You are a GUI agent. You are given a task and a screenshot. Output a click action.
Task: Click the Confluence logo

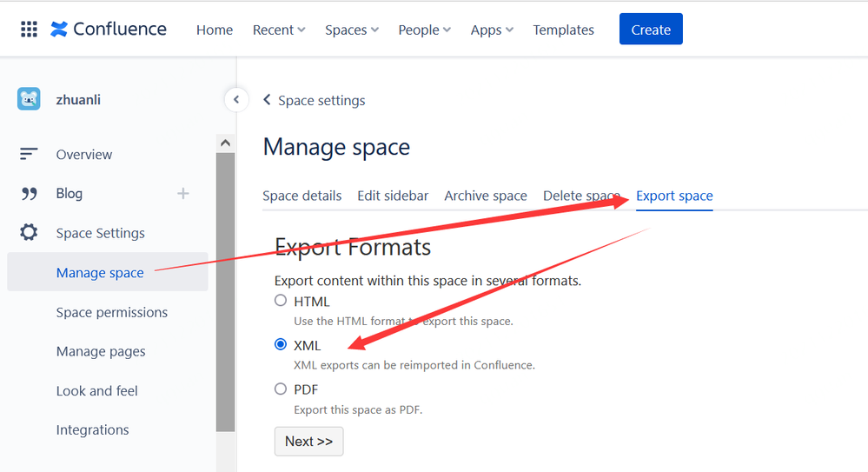[x=109, y=29]
